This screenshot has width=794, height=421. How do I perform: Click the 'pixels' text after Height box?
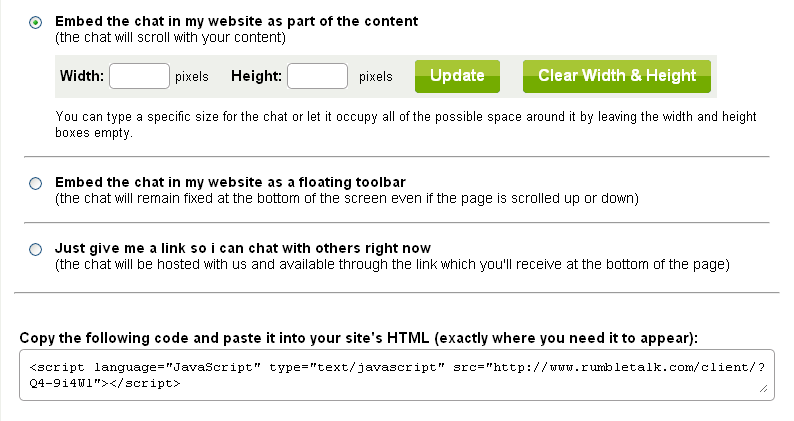tap(376, 76)
